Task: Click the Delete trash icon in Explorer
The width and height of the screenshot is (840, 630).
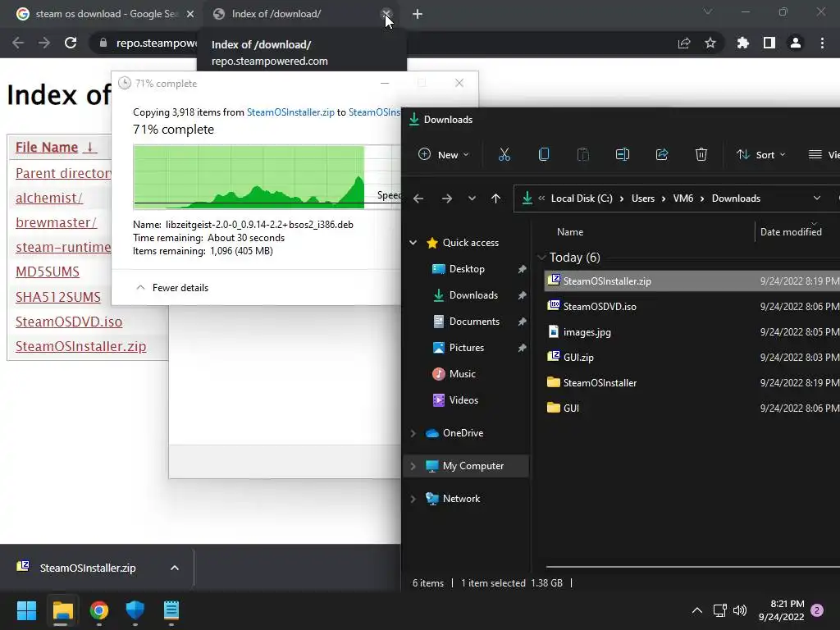Action: pos(701,155)
